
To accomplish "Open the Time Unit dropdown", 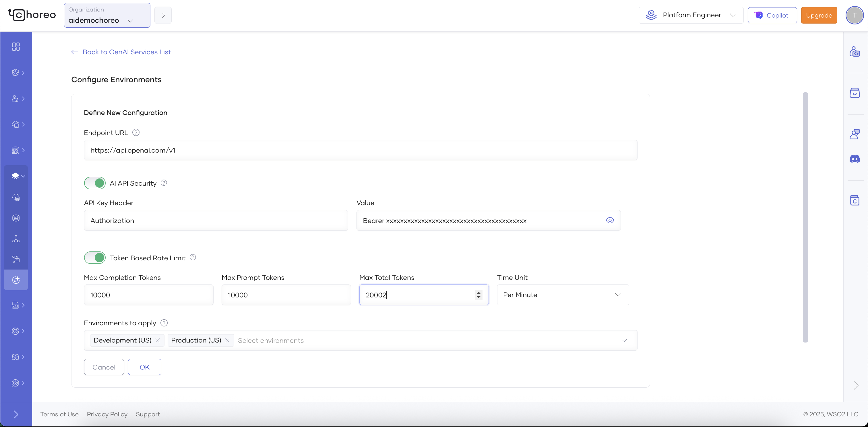I will click(563, 295).
